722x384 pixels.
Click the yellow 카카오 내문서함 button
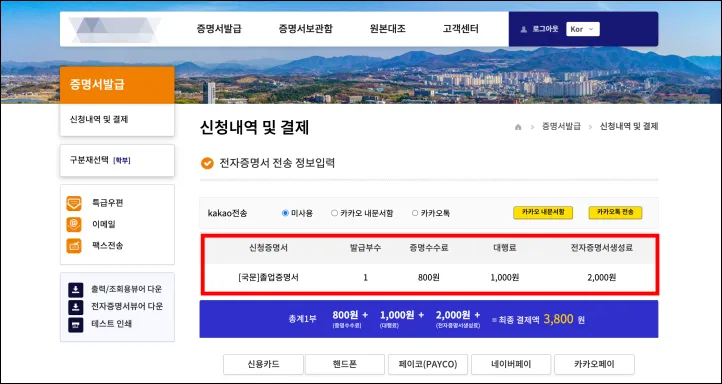[x=543, y=212]
